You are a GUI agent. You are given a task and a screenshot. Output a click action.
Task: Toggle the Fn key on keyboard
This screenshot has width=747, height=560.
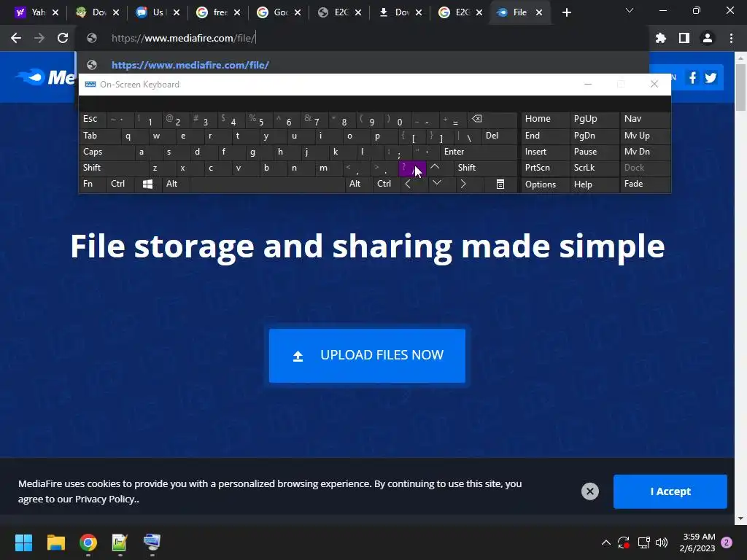pyautogui.click(x=93, y=184)
